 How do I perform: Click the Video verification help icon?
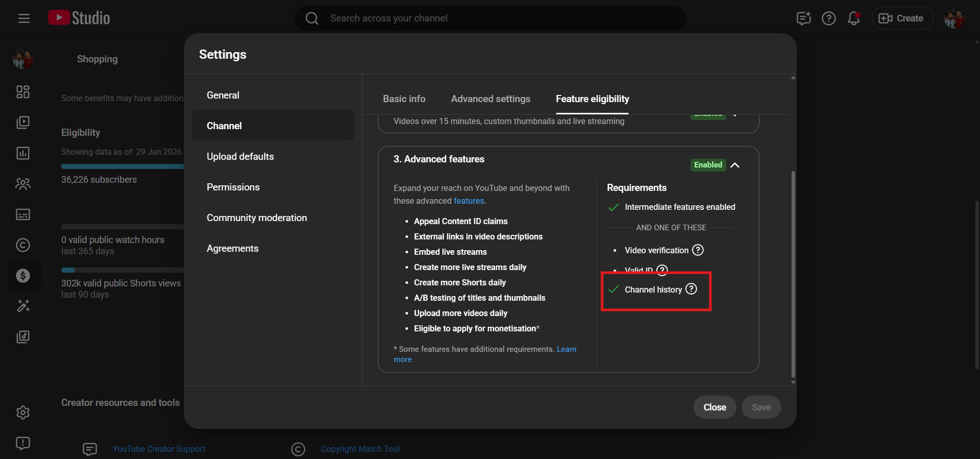[698, 250]
